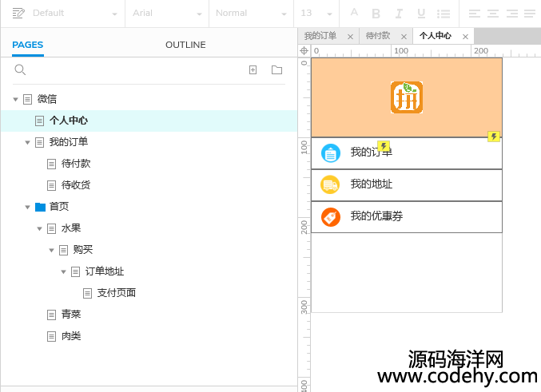Select the 购买 page

83,250
